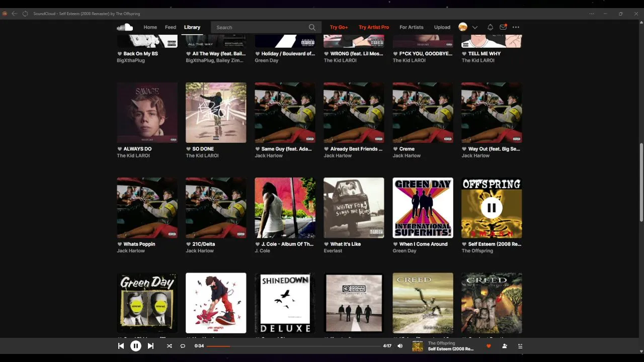
Task: Open Green Day link under When I Come Around
Action: click(405, 251)
